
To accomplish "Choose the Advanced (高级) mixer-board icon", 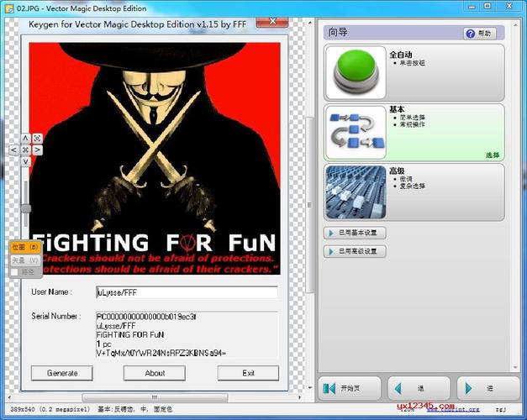I will 355,192.
